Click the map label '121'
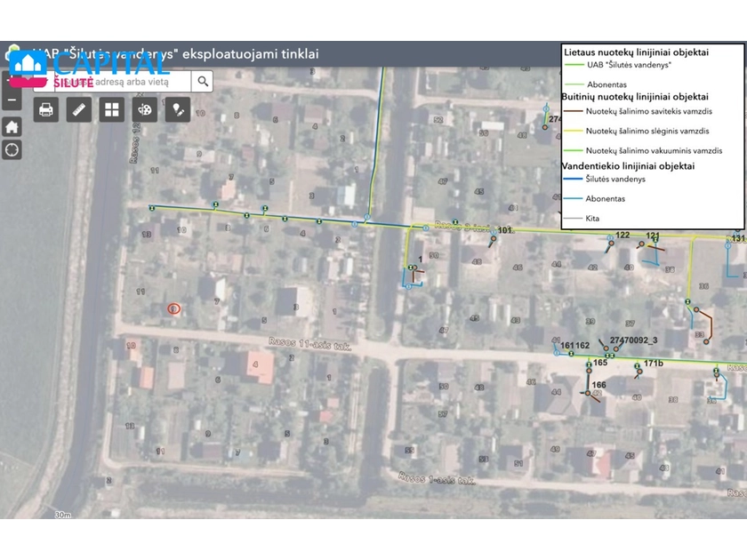 coord(653,236)
